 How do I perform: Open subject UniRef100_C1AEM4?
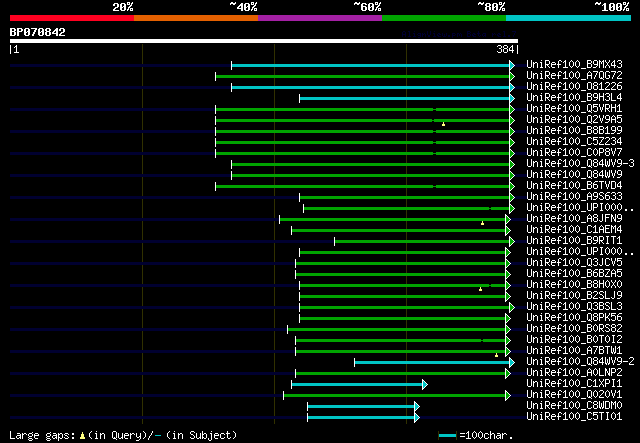[574, 229]
